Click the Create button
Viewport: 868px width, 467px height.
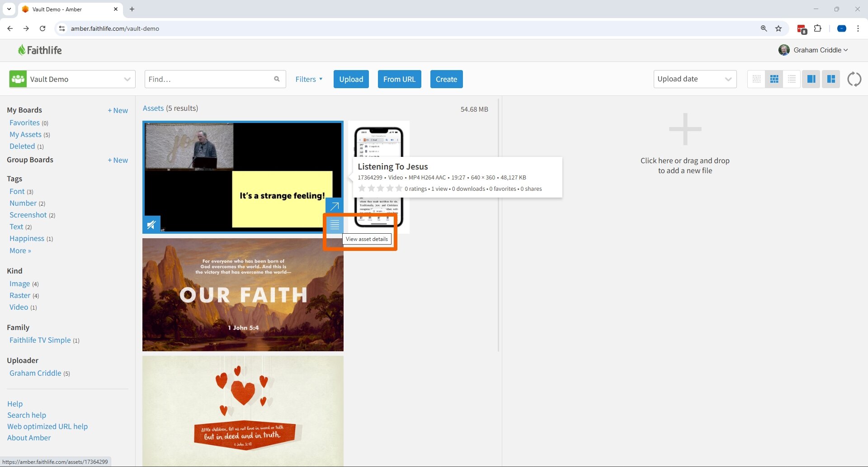coord(446,79)
